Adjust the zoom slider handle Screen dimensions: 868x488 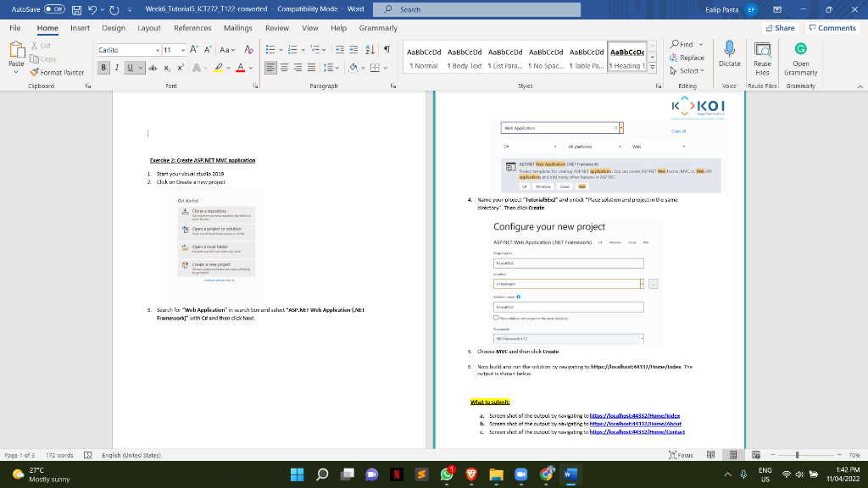(797, 455)
